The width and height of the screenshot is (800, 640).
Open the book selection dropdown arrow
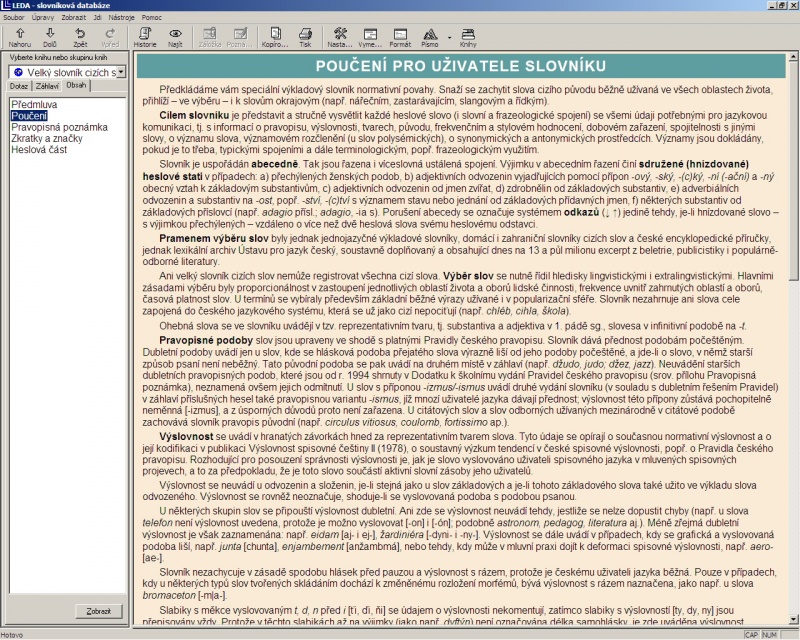[x=121, y=72]
